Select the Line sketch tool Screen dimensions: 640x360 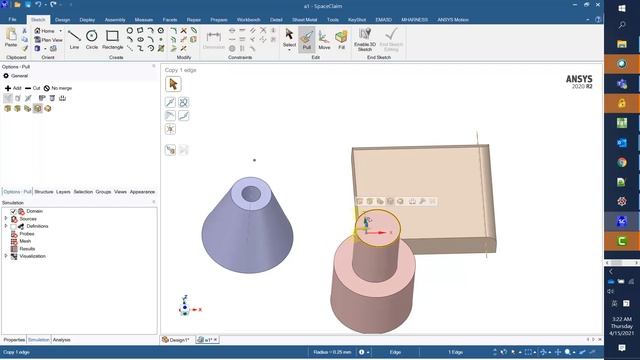[x=74, y=40]
